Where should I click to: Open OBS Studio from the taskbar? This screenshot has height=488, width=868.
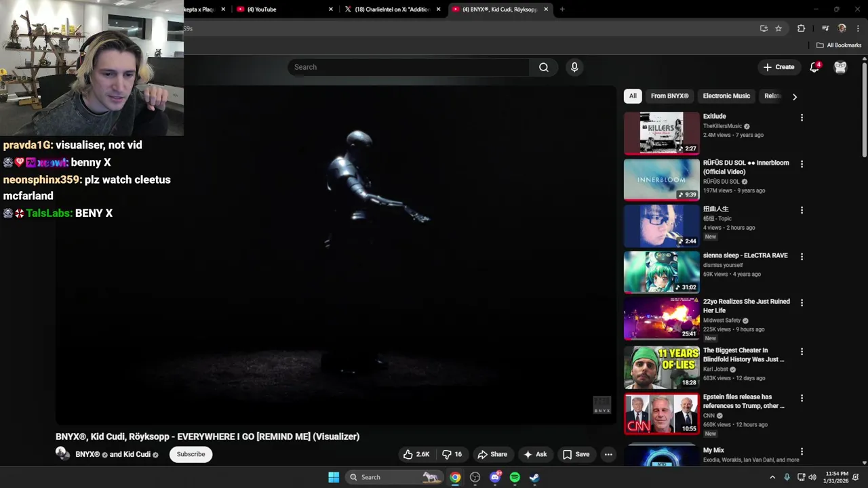pos(475,477)
